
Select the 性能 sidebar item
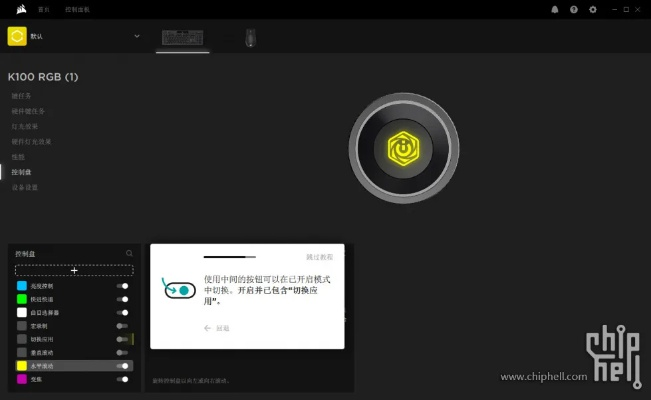click(x=17, y=157)
